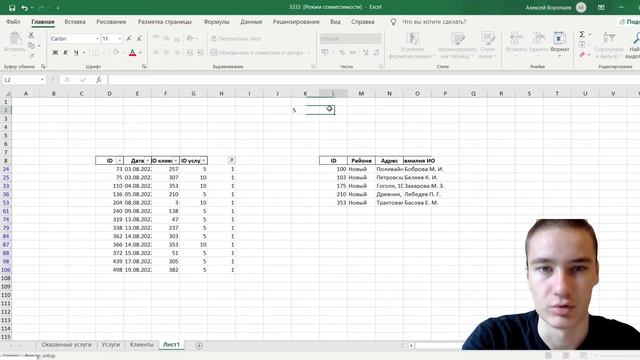Screen dimensions: 640x360
Task: Open the number format dropdown box
Action: point(350,38)
